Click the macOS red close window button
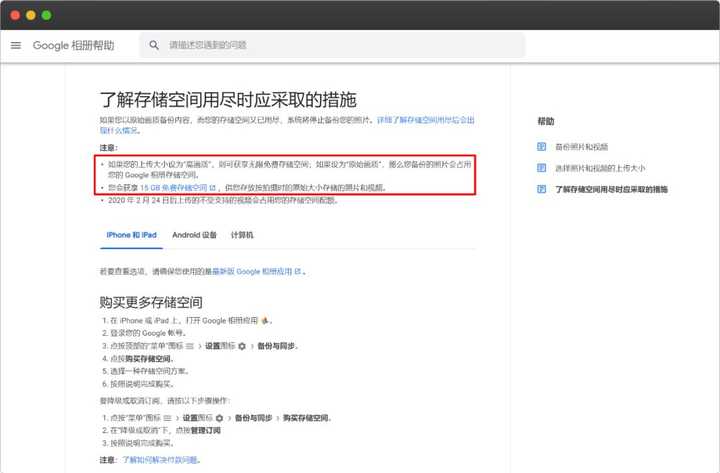Screen dimensions: 720x473 [15, 15]
